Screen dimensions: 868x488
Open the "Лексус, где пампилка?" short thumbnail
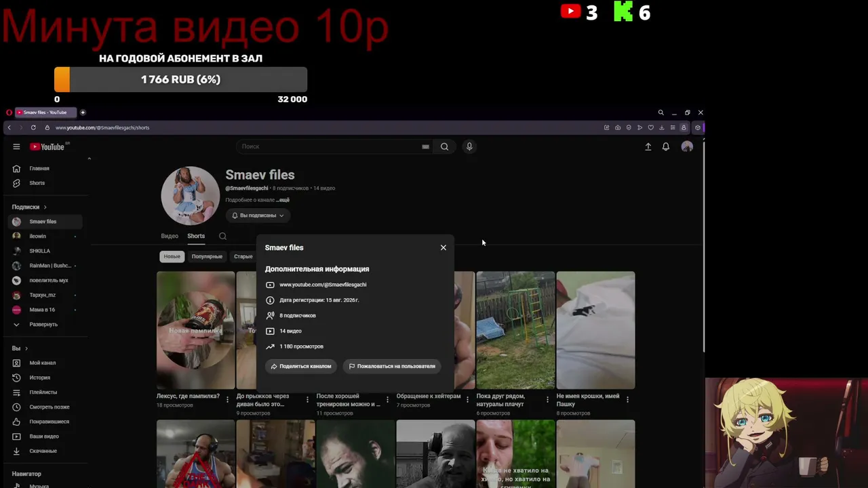point(196,330)
